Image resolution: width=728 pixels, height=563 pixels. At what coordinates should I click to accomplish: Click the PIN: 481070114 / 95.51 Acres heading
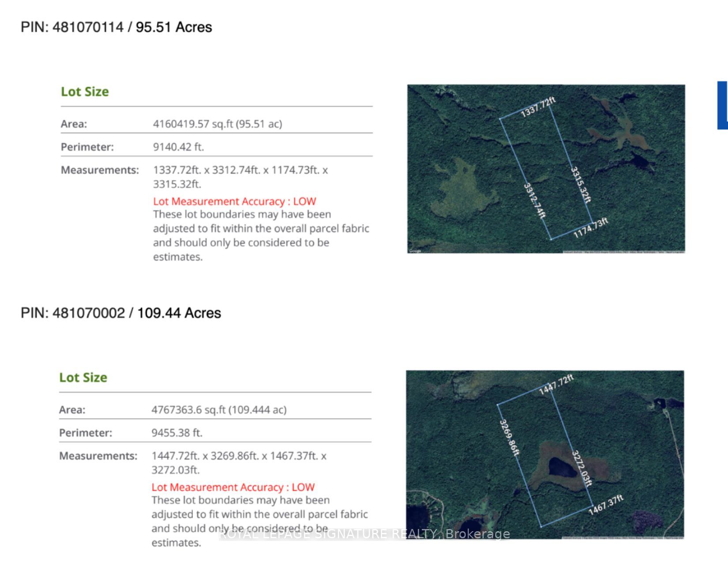click(x=116, y=27)
